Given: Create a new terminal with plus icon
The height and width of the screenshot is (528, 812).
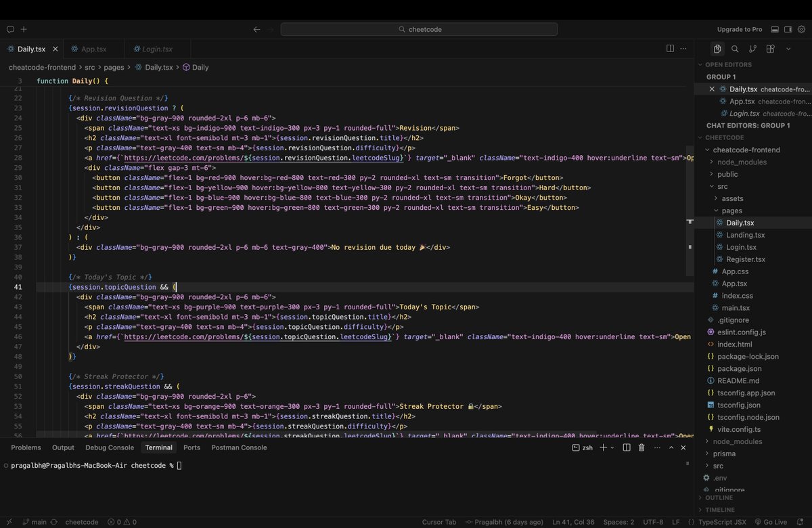Looking at the screenshot, I should click(604, 447).
